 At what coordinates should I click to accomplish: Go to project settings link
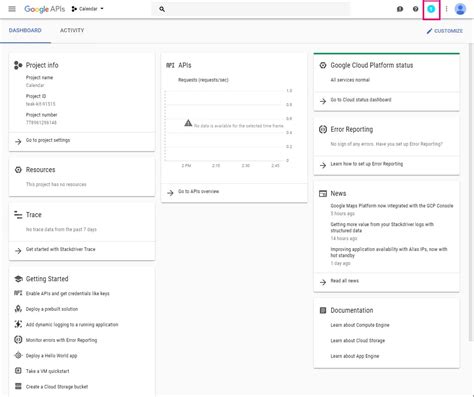(x=48, y=140)
